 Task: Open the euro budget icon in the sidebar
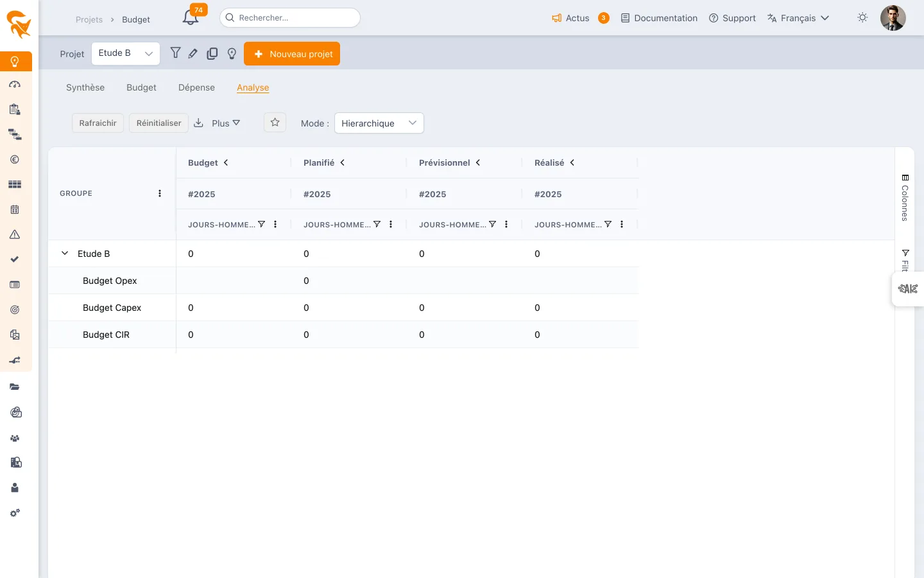click(15, 159)
